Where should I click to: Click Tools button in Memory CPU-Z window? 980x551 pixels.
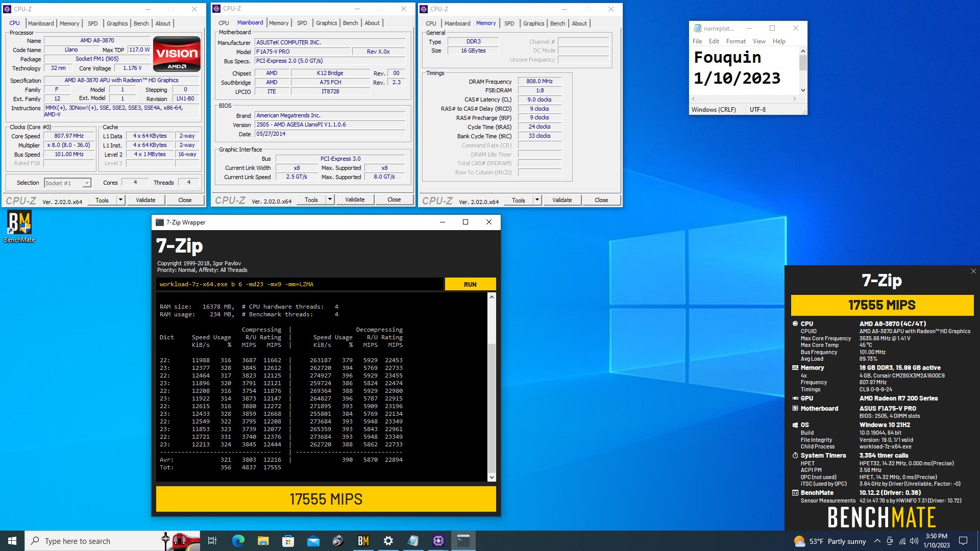pyautogui.click(x=519, y=200)
